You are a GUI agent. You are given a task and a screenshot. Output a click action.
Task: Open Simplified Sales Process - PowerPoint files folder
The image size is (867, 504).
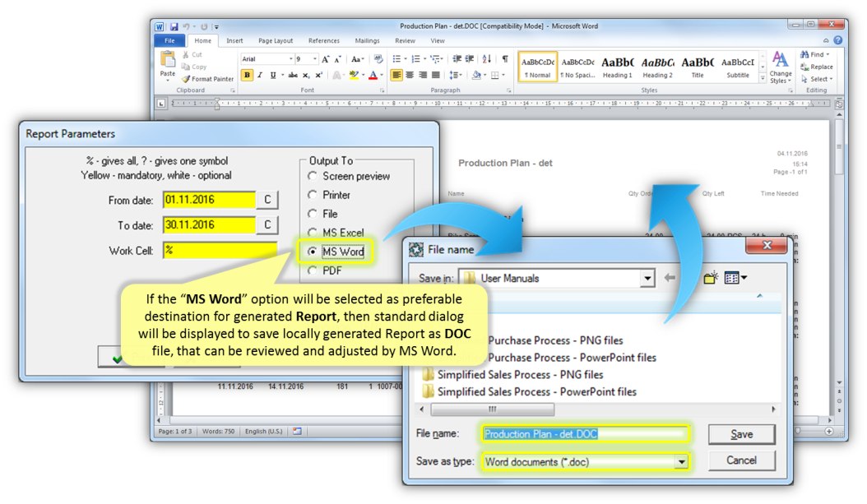coord(529,392)
